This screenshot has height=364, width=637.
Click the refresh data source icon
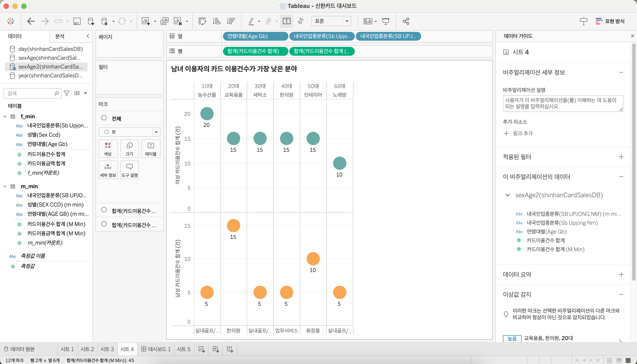(x=122, y=21)
